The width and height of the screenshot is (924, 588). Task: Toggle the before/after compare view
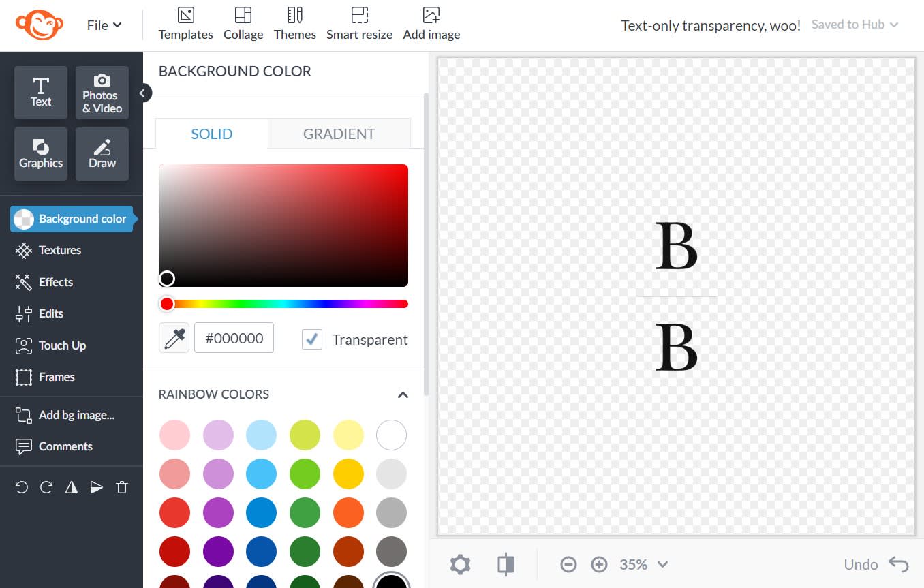506,564
